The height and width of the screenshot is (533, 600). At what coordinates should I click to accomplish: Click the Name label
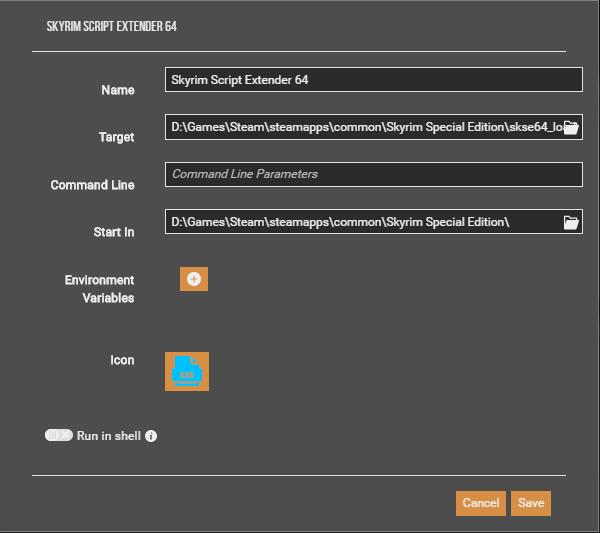coord(118,90)
